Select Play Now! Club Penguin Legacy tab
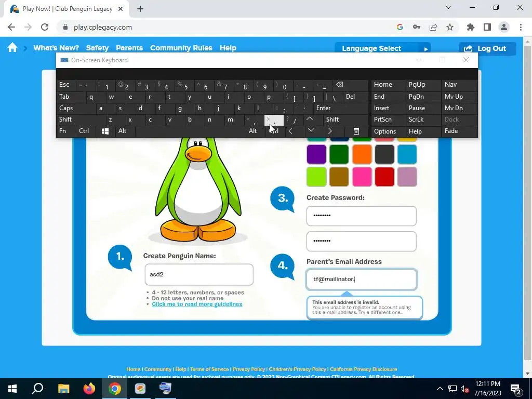Viewport: 532px width, 399px height. tap(66, 9)
